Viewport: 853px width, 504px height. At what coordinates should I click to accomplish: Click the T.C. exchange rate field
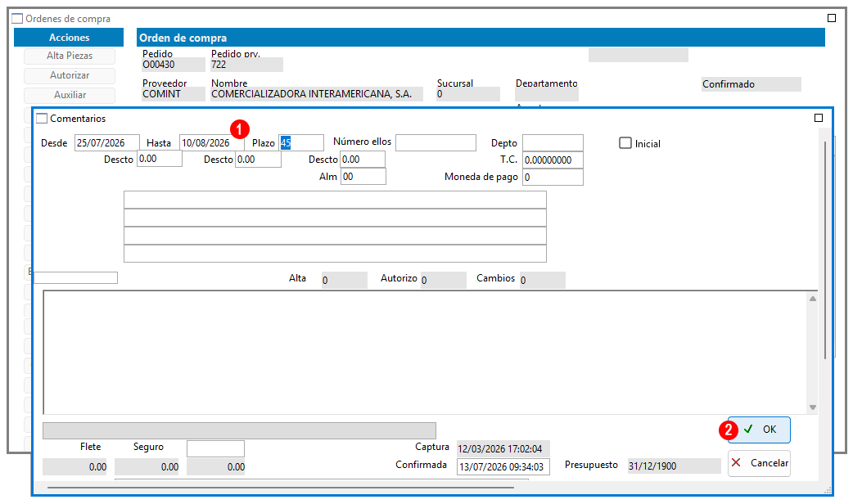coord(553,160)
